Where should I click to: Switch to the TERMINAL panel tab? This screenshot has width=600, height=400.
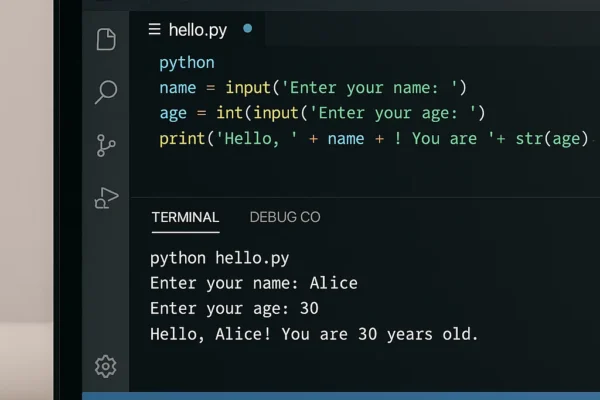tap(186, 217)
